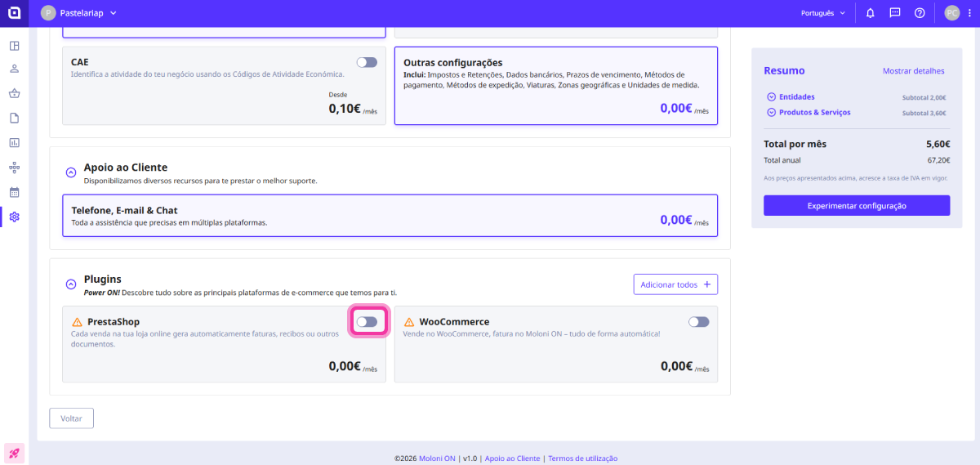
Task: Open the notifications bell
Action: (x=871, y=13)
